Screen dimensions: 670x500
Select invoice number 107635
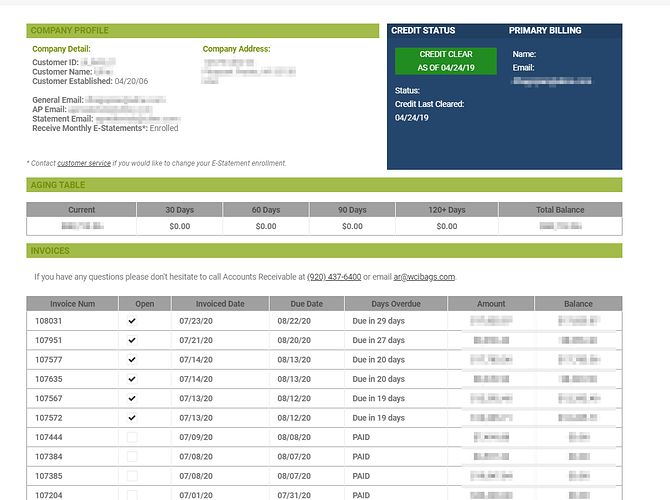coord(48,379)
